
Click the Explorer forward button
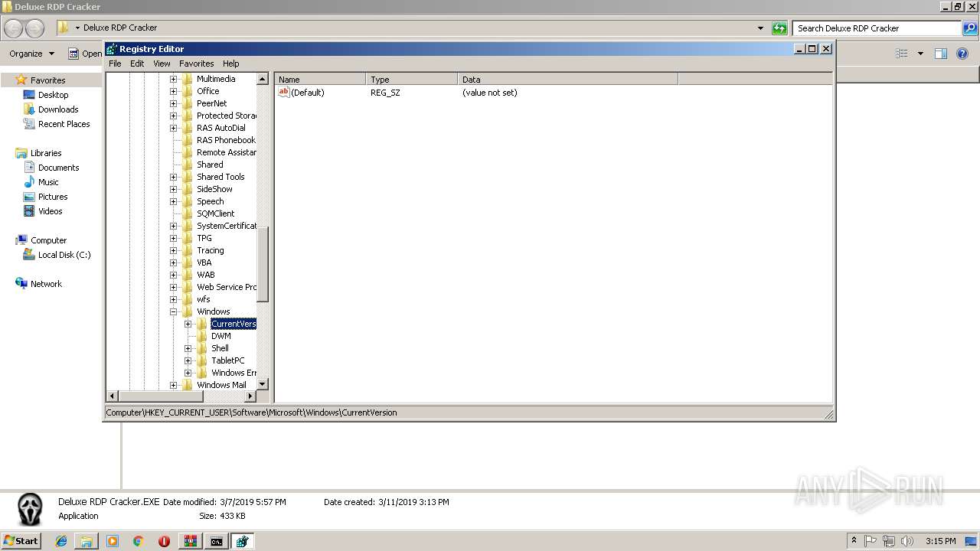click(34, 28)
